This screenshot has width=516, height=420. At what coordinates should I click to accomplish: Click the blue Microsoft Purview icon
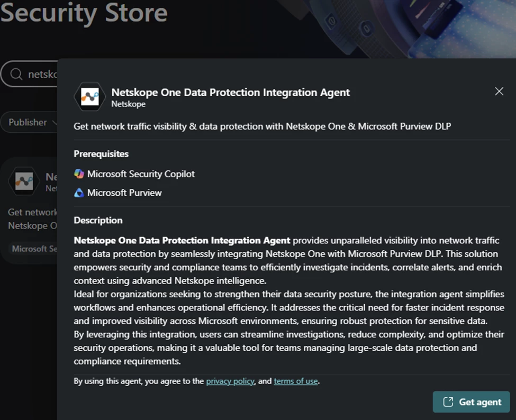[79, 193]
